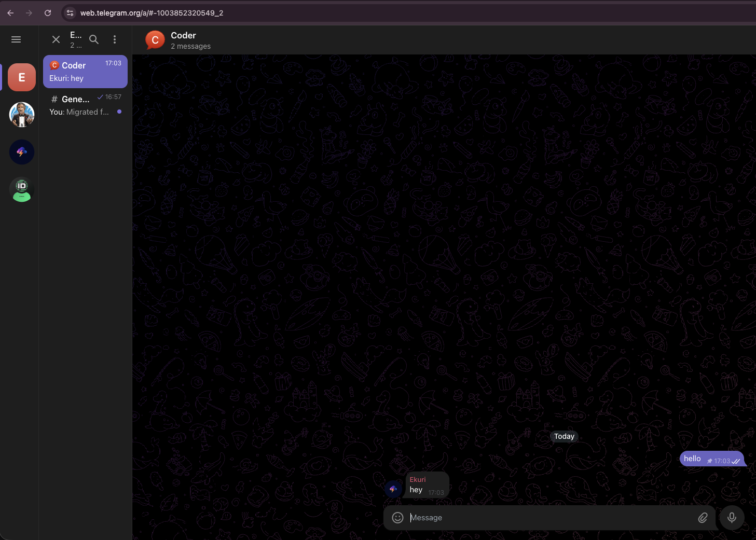
Task: Reload the page in the browser
Action: 48,13
